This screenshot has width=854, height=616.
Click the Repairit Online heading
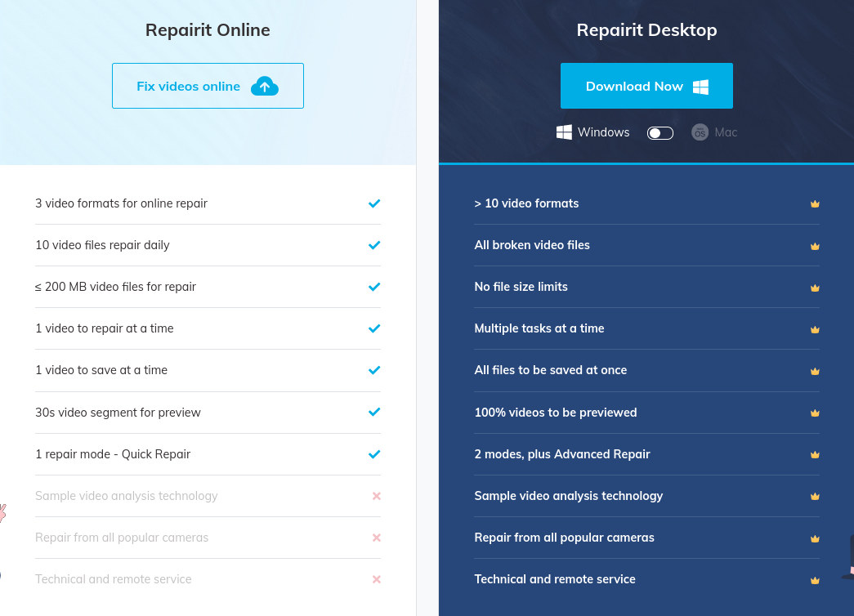(208, 30)
